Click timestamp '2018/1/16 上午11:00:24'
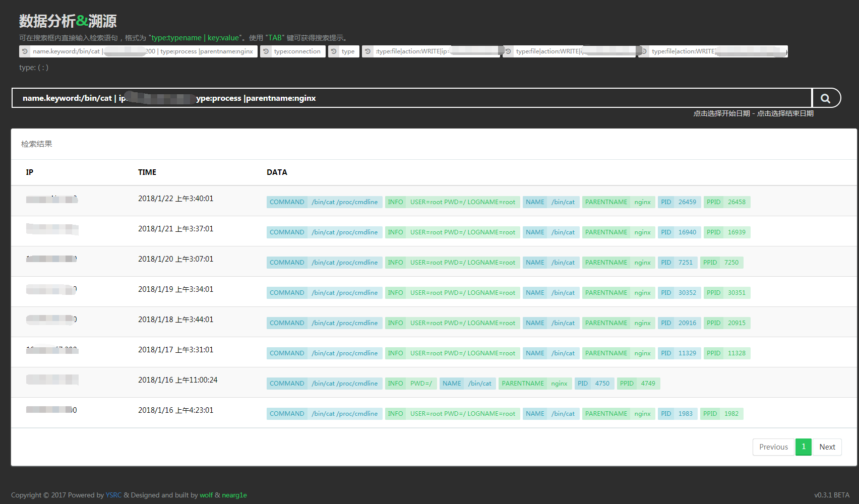Viewport: 859px width, 504px height. pos(178,380)
